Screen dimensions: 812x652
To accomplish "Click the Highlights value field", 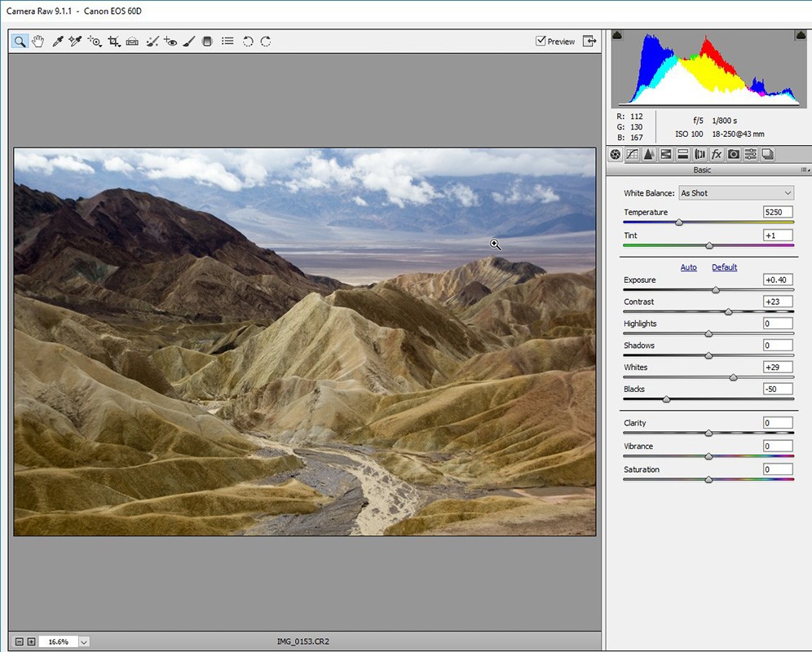I will pyautogui.click(x=778, y=324).
